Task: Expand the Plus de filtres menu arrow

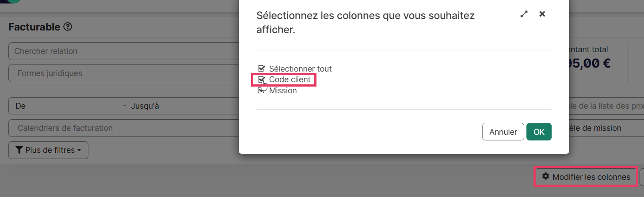Action: click(x=79, y=150)
